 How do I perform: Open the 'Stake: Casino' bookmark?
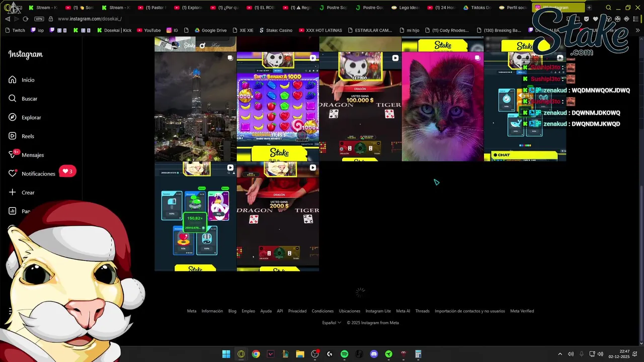[x=276, y=30]
